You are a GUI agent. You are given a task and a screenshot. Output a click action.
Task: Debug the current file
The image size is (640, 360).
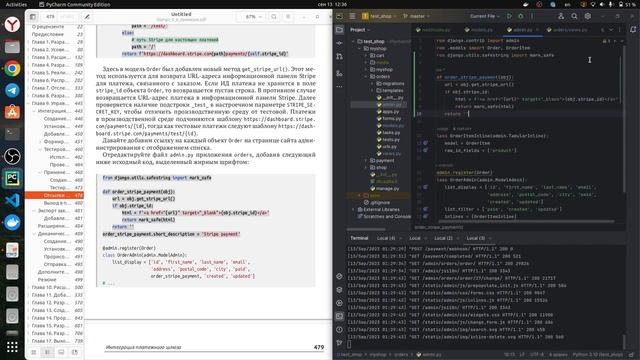pos(521,16)
